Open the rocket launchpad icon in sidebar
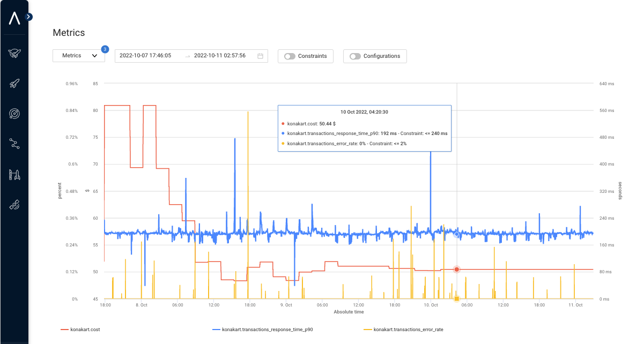 pos(14,174)
